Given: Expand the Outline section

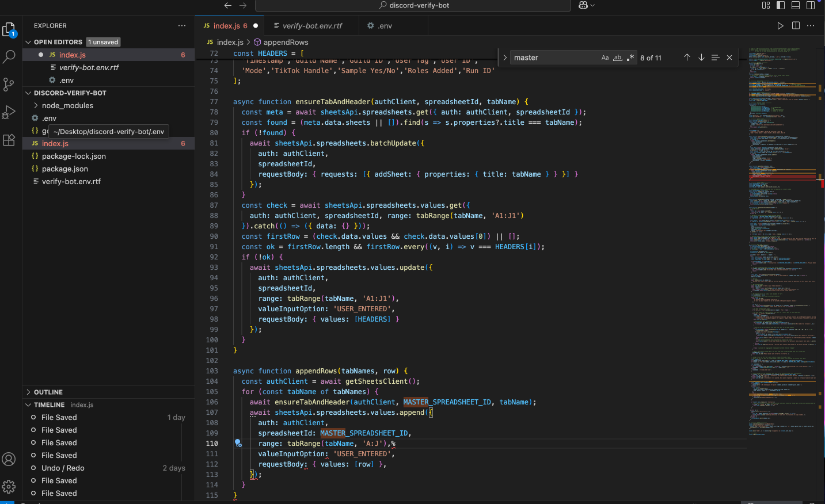Looking at the screenshot, I should pyautogui.click(x=48, y=392).
